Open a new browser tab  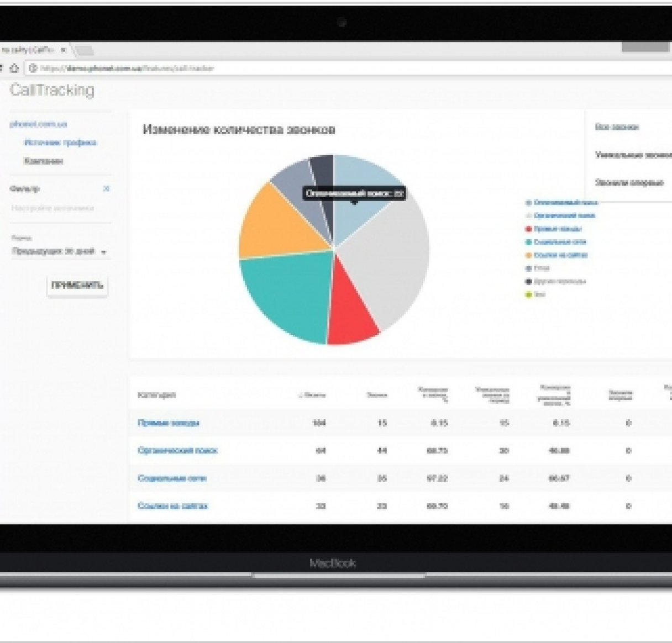tap(83, 51)
